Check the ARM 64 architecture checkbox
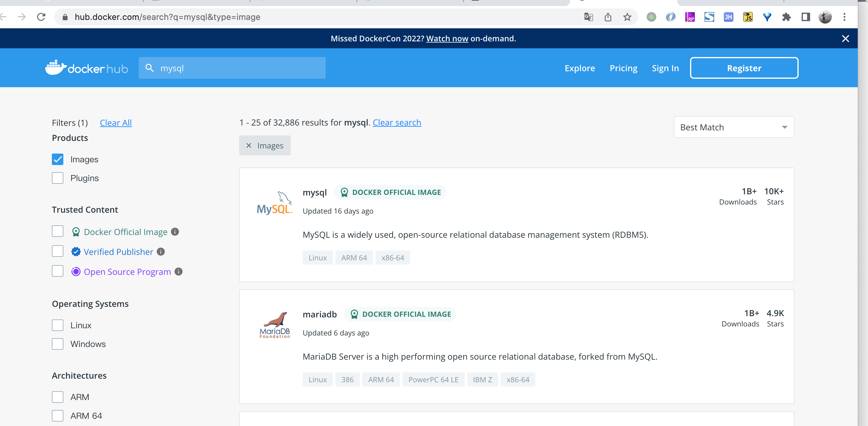Screen dimensions: 868x426 pyautogui.click(x=58, y=416)
